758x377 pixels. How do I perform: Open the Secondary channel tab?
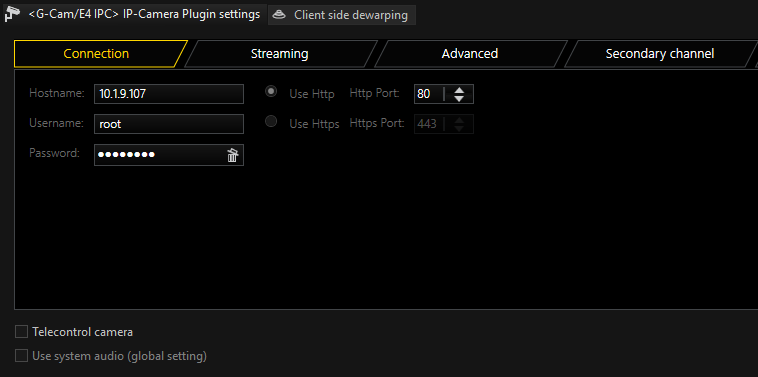[660, 54]
